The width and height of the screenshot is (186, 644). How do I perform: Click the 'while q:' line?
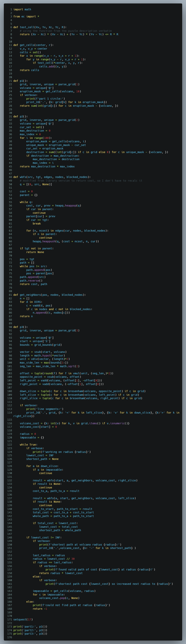coord(26,202)
